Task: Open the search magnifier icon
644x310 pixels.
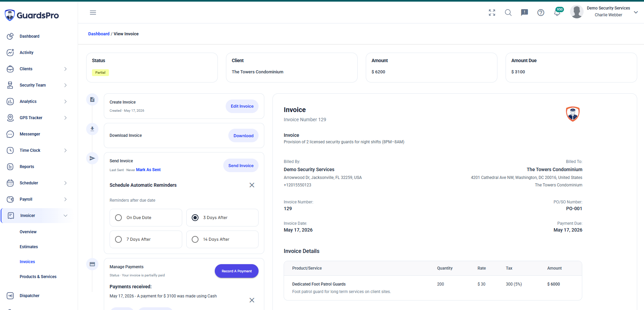Action: (508, 13)
